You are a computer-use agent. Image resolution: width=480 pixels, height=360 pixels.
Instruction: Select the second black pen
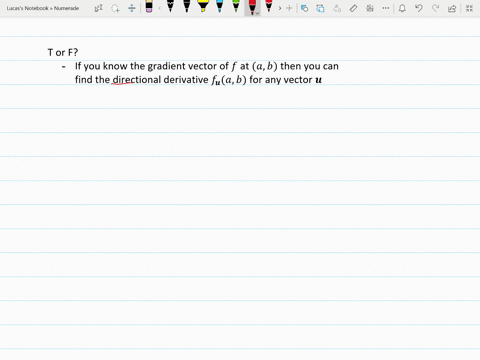(x=187, y=6)
